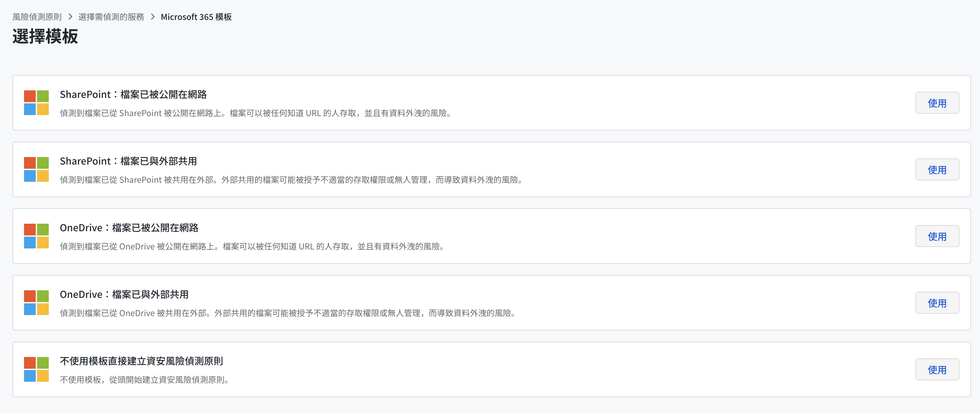980x413 pixels.
Task: Open the 選擇需偵測的服務 breadcrumb link
Action: click(x=111, y=17)
